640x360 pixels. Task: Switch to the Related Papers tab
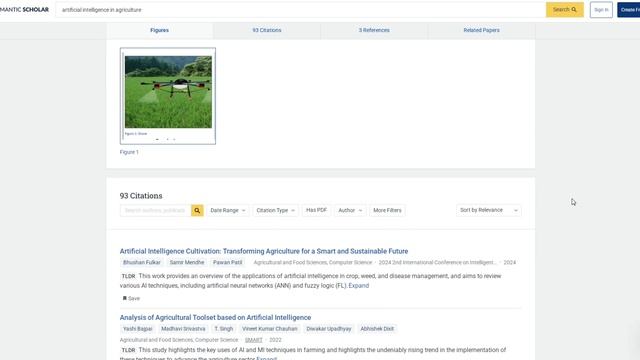point(481,30)
